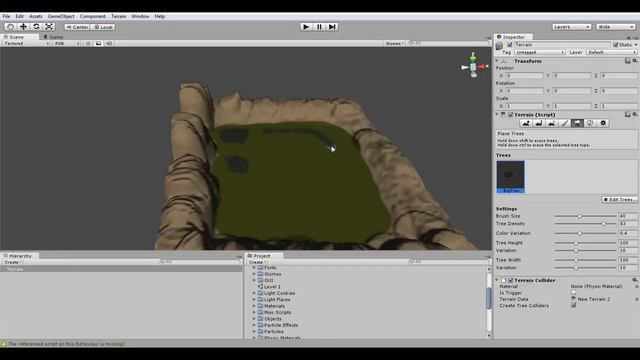
Task: Select the Move tool
Action: [23, 27]
